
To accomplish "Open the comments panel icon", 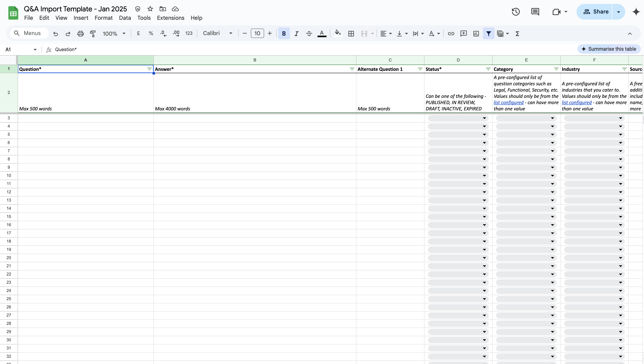I will pos(535,12).
